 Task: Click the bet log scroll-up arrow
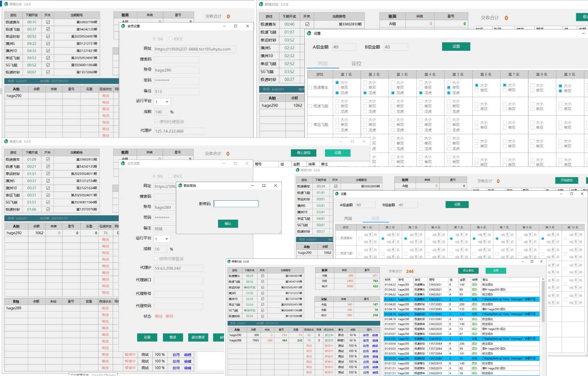[x=543, y=279]
